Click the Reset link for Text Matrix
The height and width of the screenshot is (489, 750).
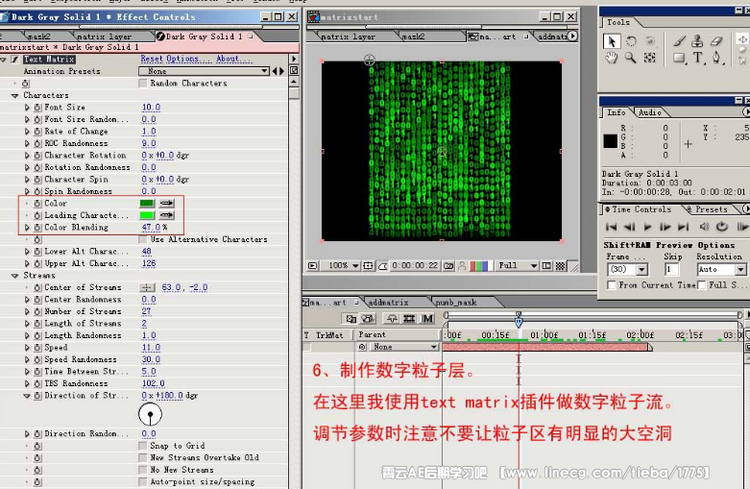[151, 59]
